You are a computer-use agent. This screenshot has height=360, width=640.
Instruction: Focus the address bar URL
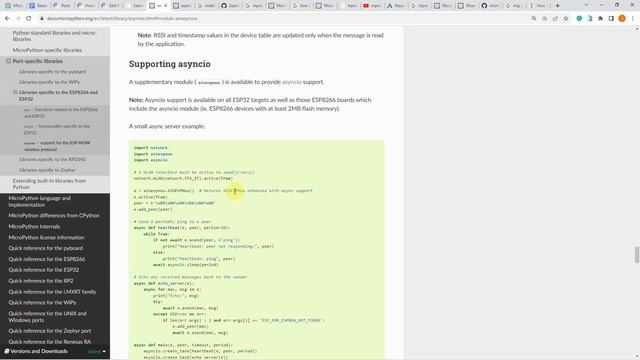click(x=122, y=18)
